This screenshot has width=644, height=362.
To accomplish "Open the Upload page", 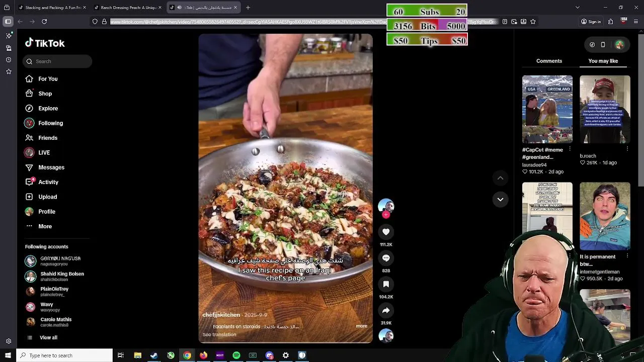I will pos(41,197).
